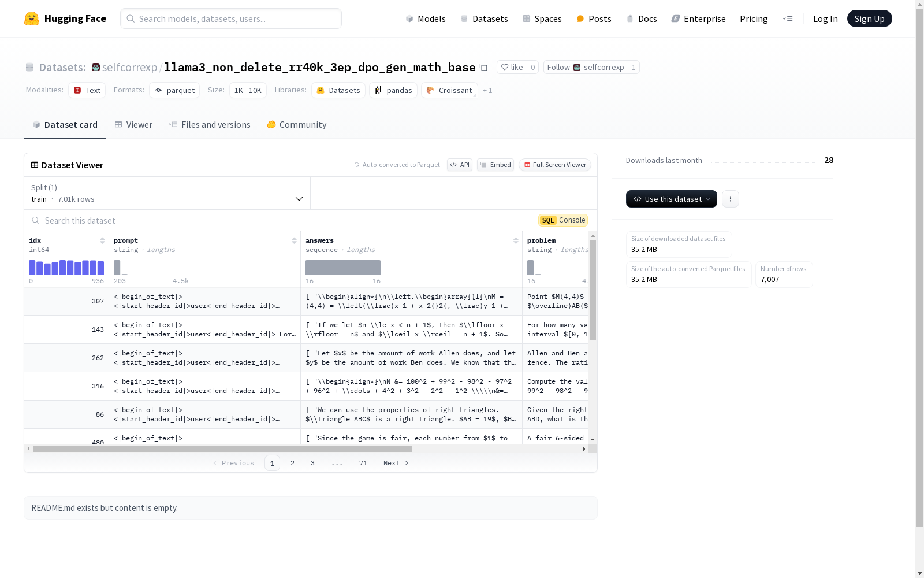Image resolution: width=924 pixels, height=578 pixels.
Task: Select the Croissant library tag
Action: pos(449,90)
